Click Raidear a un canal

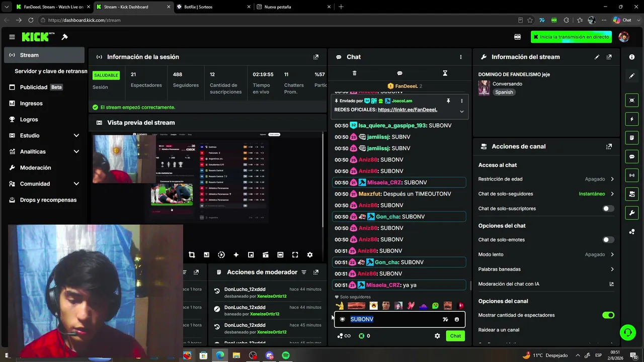coord(499,330)
